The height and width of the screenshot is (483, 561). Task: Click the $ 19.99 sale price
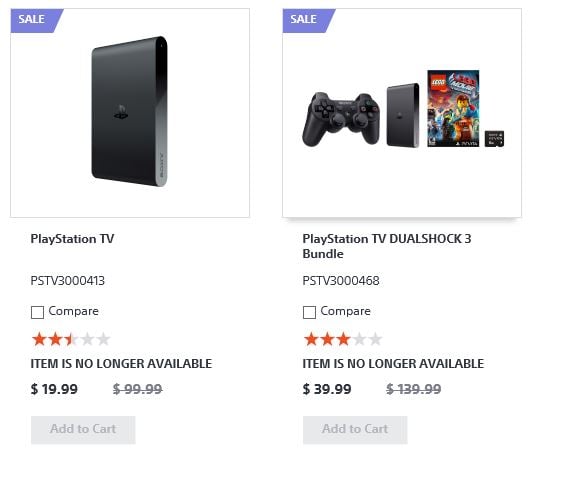pyautogui.click(x=54, y=389)
